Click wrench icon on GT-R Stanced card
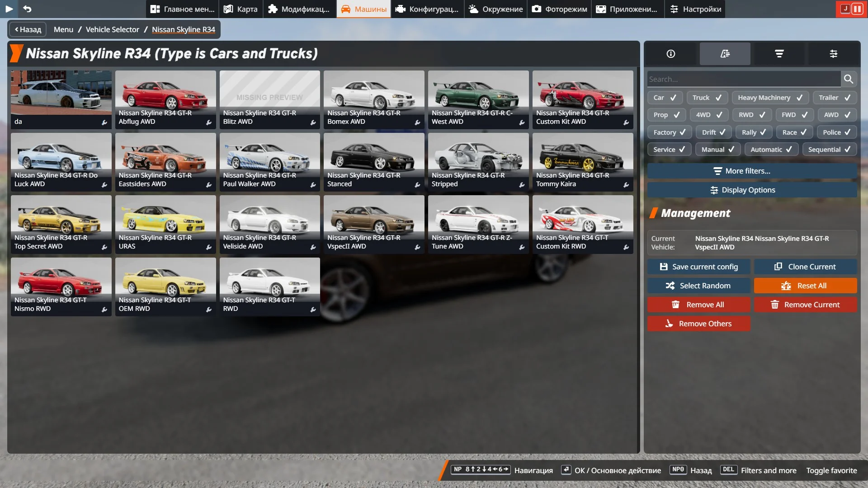The width and height of the screenshot is (868, 488). pyautogui.click(x=417, y=185)
